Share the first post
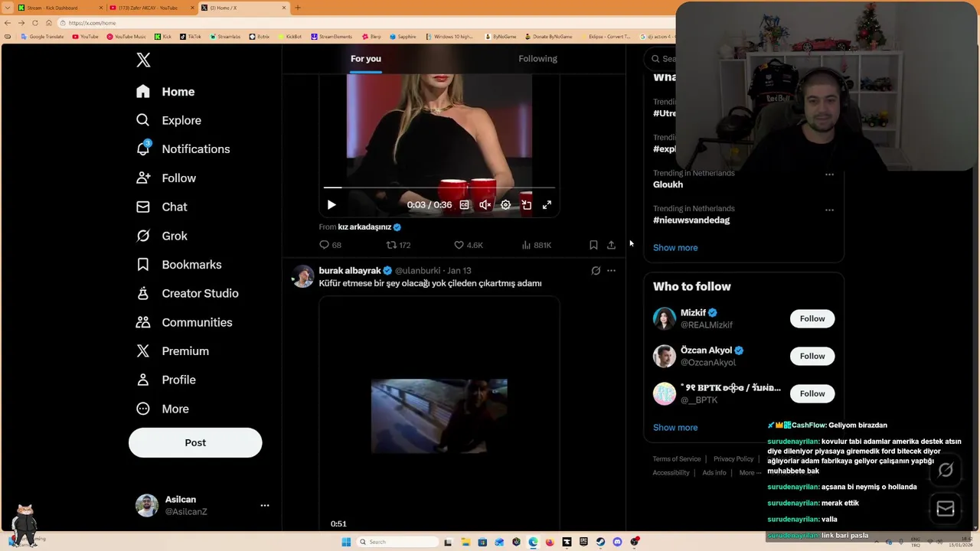Screen dimensions: 980x551 coord(611,245)
